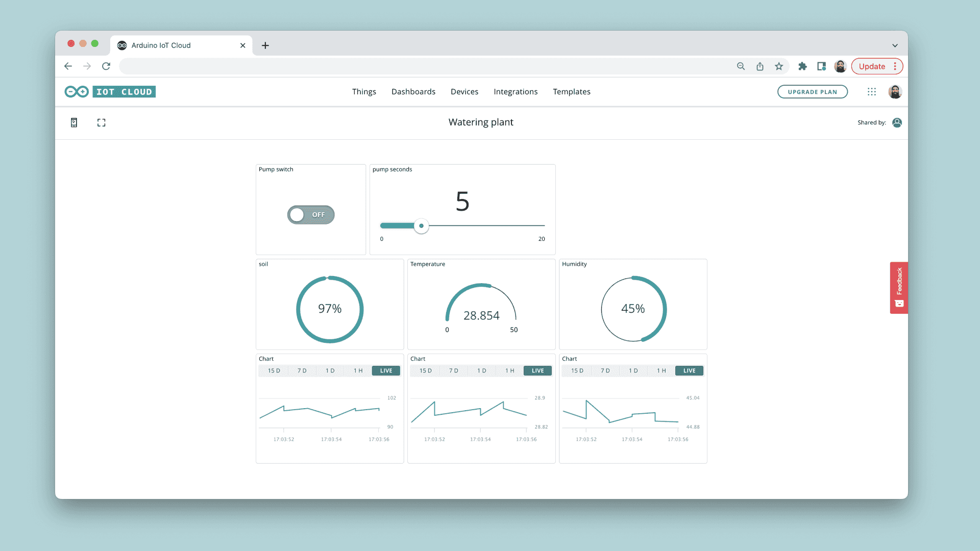Open the Dashboards menu item

(413, 92)
